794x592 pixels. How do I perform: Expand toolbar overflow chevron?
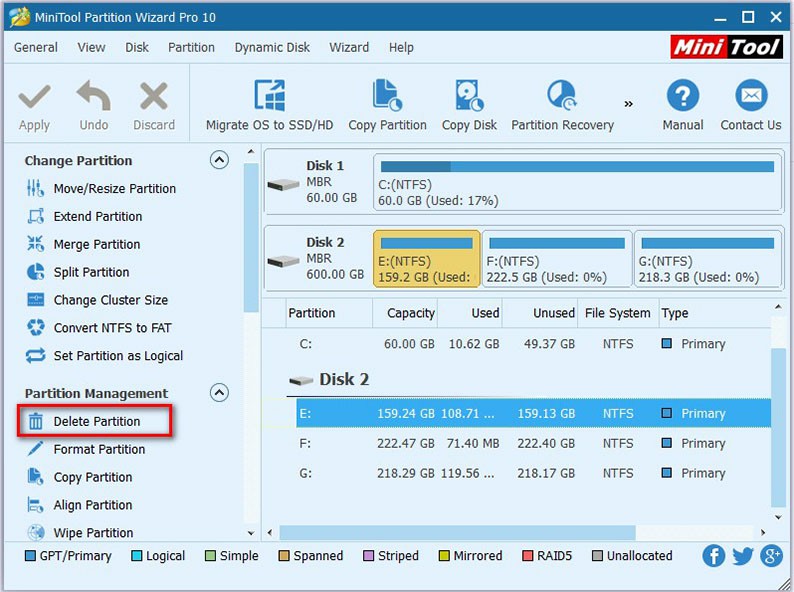[628, 104]
